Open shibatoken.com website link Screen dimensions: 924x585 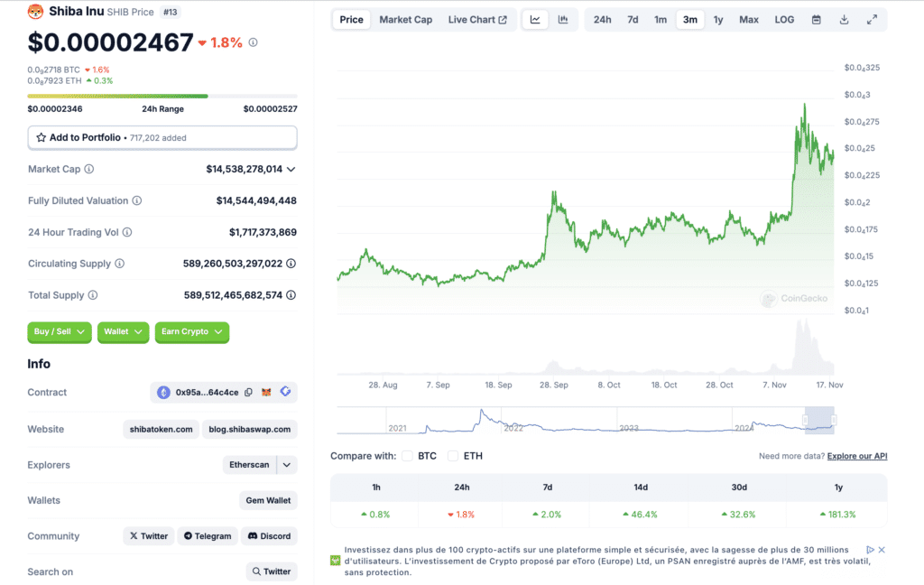(x=161, y=430)
